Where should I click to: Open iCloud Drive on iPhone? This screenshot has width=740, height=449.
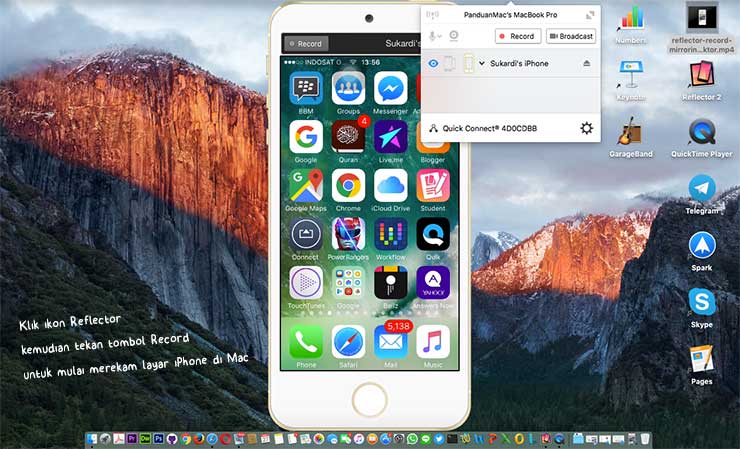[391, 185]
